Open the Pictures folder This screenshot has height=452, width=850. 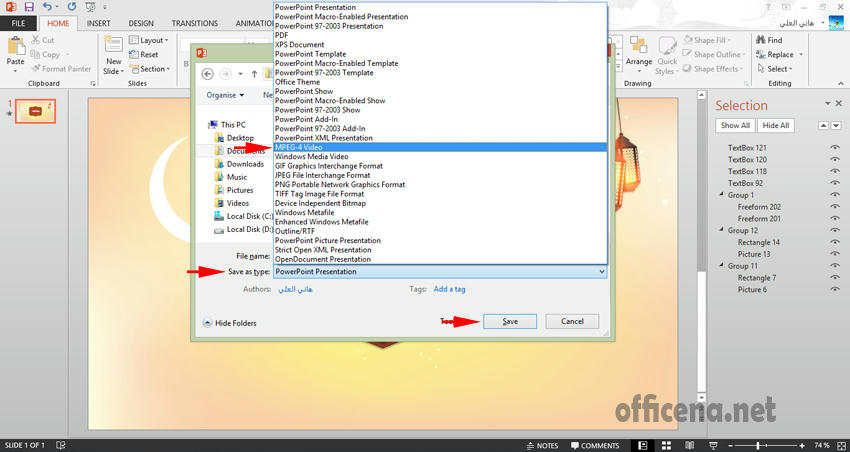(234, 190)
